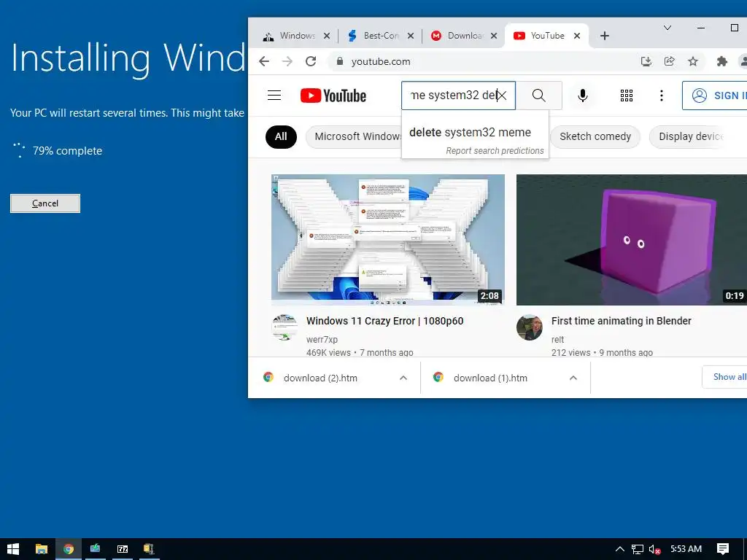Open the download (1).htm file
Viewport: 747px width, 560px height.
[490, 378]
